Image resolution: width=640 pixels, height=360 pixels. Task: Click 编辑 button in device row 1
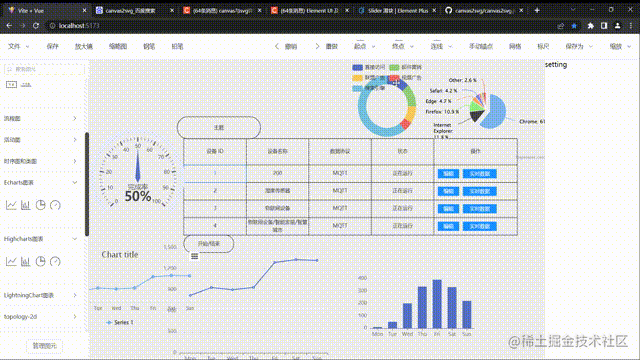point(448,173)
